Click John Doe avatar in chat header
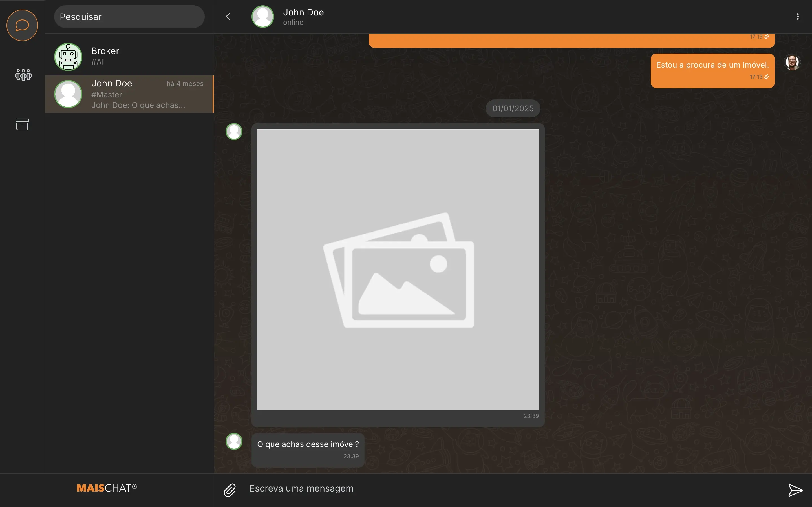Image resolution: width=812 pixels, height=507 pixels. (x=263, y=16)
